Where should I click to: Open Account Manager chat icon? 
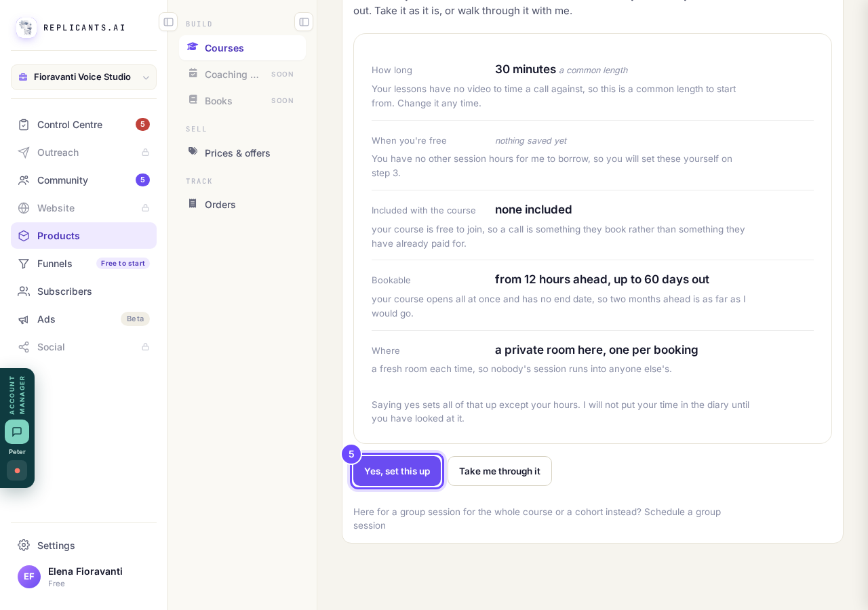17,432
